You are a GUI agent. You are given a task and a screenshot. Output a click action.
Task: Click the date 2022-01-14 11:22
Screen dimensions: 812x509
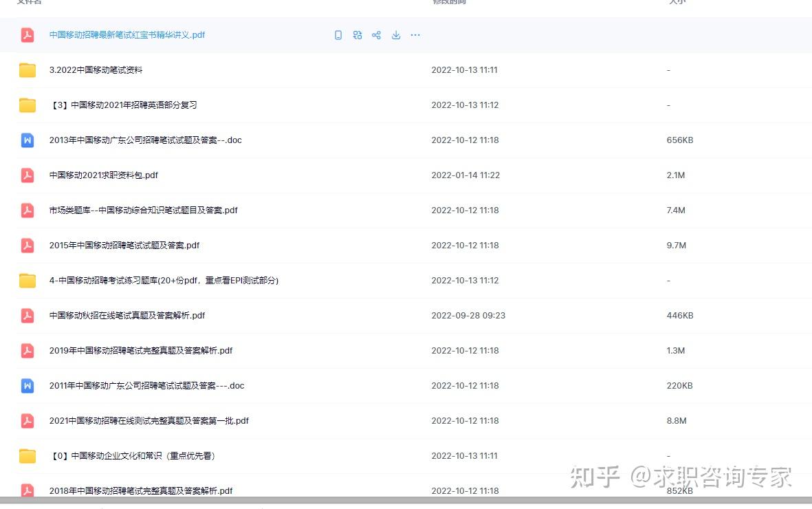(465, 175)
